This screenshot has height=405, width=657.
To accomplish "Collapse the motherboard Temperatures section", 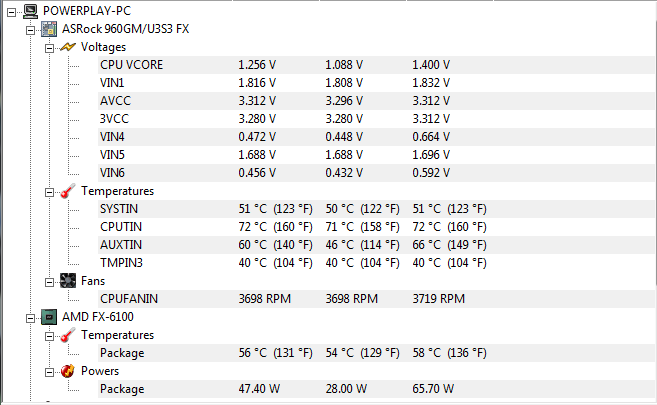I will pos(49,192).
